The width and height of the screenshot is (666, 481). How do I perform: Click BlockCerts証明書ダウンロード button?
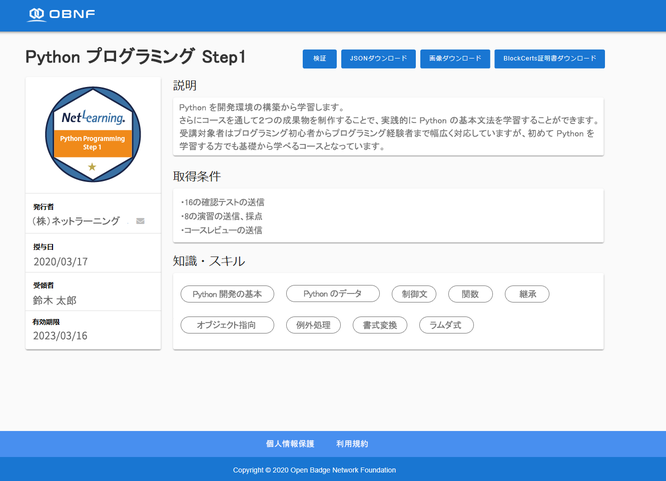point(549,59)
